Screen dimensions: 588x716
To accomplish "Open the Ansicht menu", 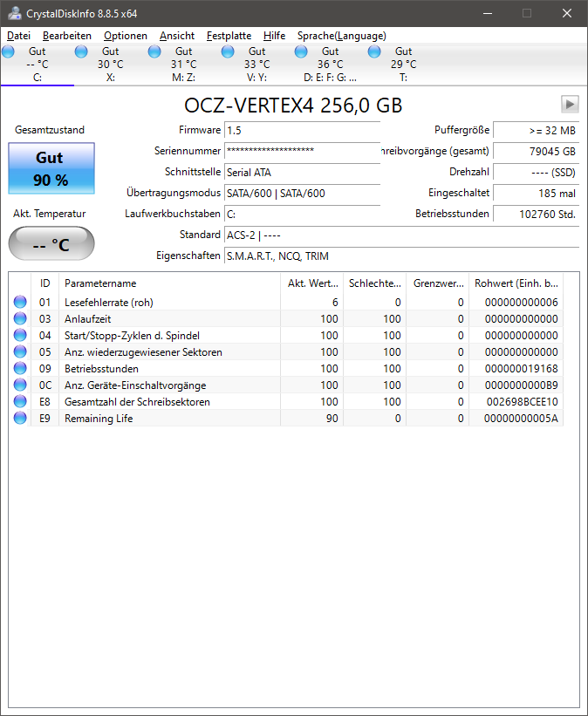I will [x=177, y=36].
